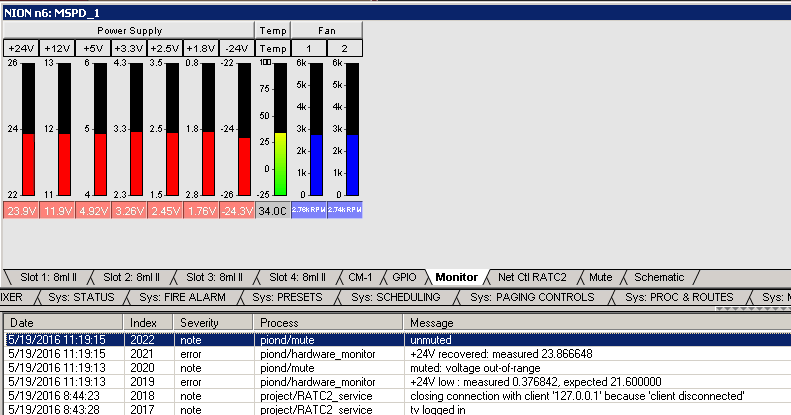791x415 pixels.
Task: Click the -24V power supply label button
Action: click(x=236, y=48)
